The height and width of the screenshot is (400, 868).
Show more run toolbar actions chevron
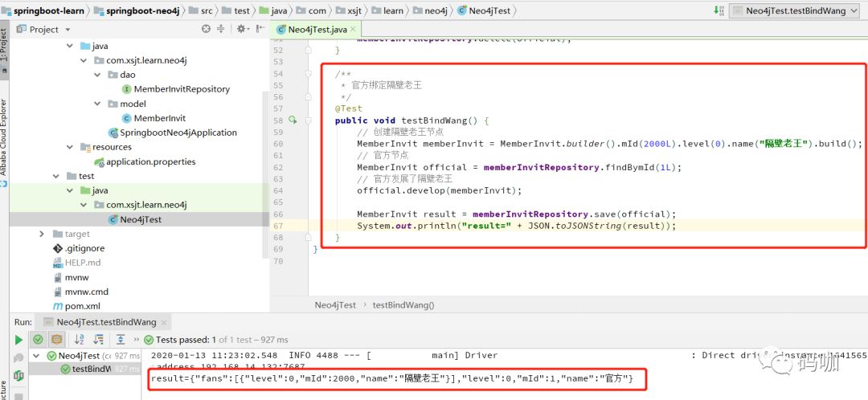[x=136, y=340]
